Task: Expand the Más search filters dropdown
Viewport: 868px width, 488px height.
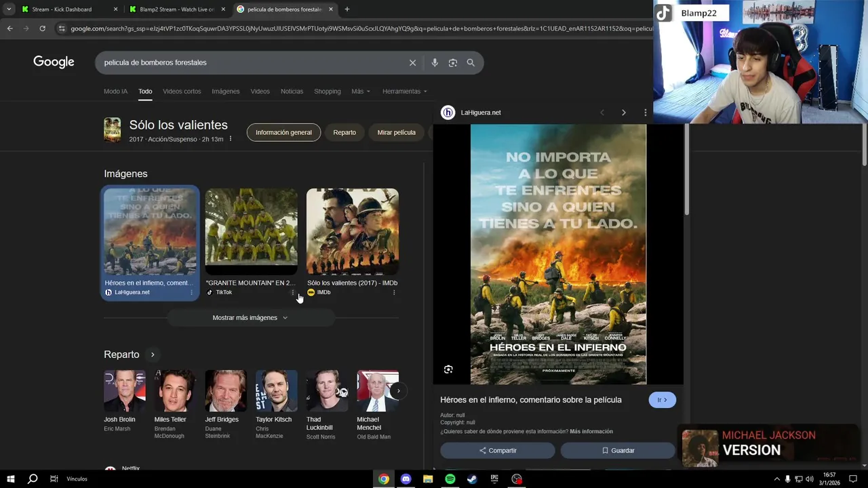Action: pos(361,91)
